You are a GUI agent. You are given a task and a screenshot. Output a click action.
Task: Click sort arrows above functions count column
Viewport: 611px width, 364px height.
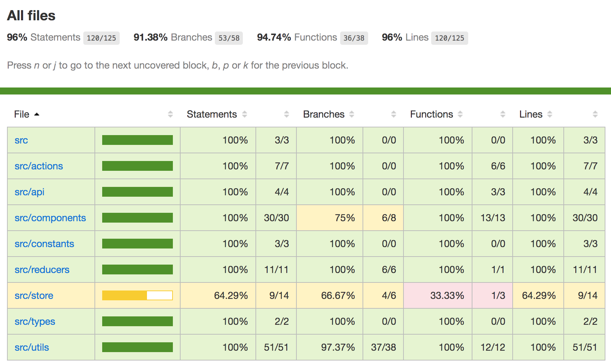click(503, 114)
